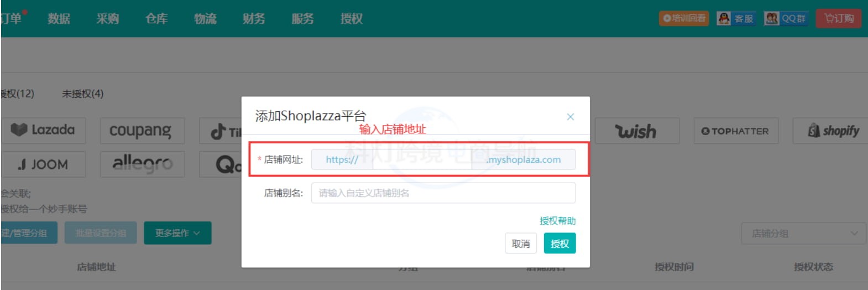Open the 财务 menu
This screenshot has height=290, width=868.
pos(254,19)
